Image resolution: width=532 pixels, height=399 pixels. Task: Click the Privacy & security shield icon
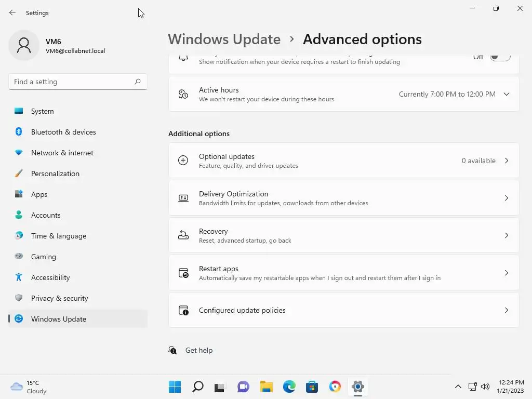pos(19,298)
